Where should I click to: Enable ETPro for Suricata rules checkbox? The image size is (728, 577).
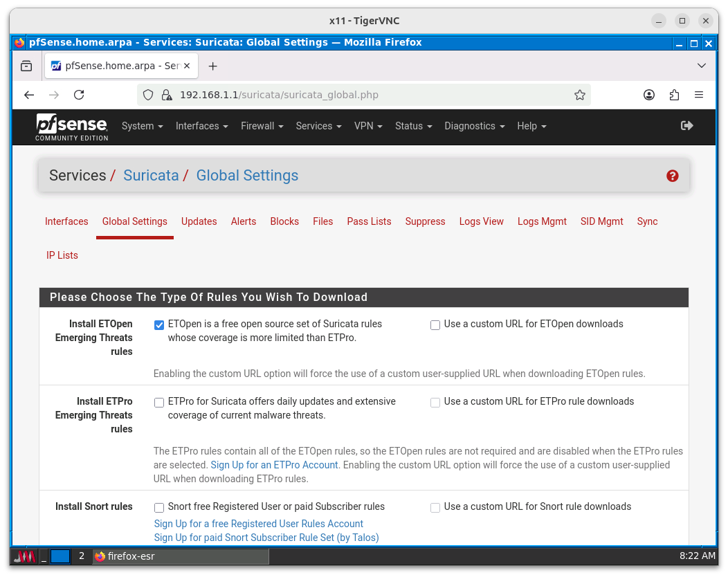pos(159,403)
